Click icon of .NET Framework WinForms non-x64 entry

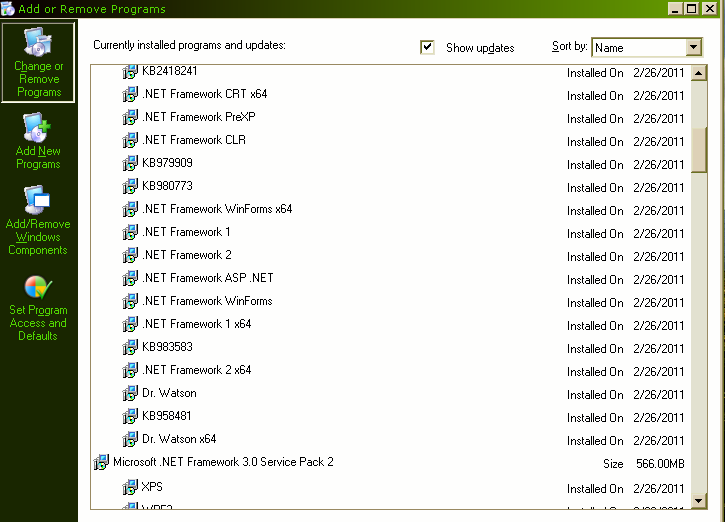(x=130, y=301)
